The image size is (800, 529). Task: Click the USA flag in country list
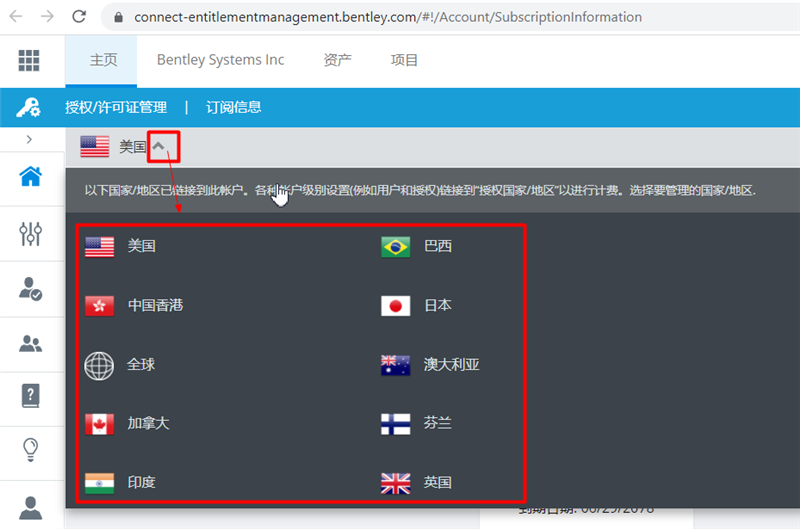click(99, 247)
